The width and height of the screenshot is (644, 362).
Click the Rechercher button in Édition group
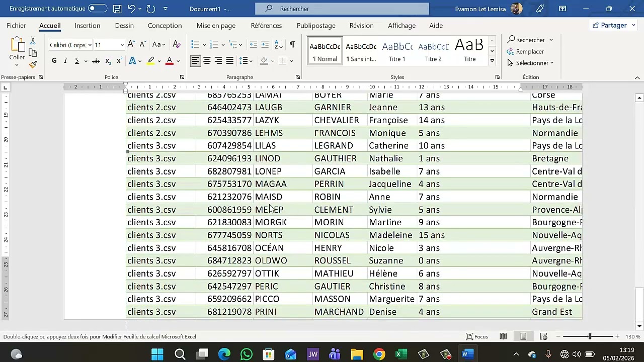point(526,40)
